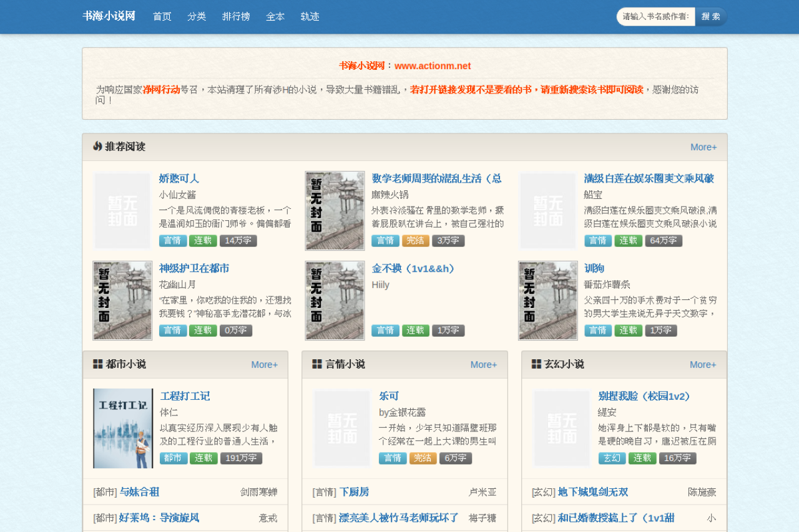Click the 书海小说网 site logo
The height and width of the screenshot is (532, 799).
[x=109, y=16]
